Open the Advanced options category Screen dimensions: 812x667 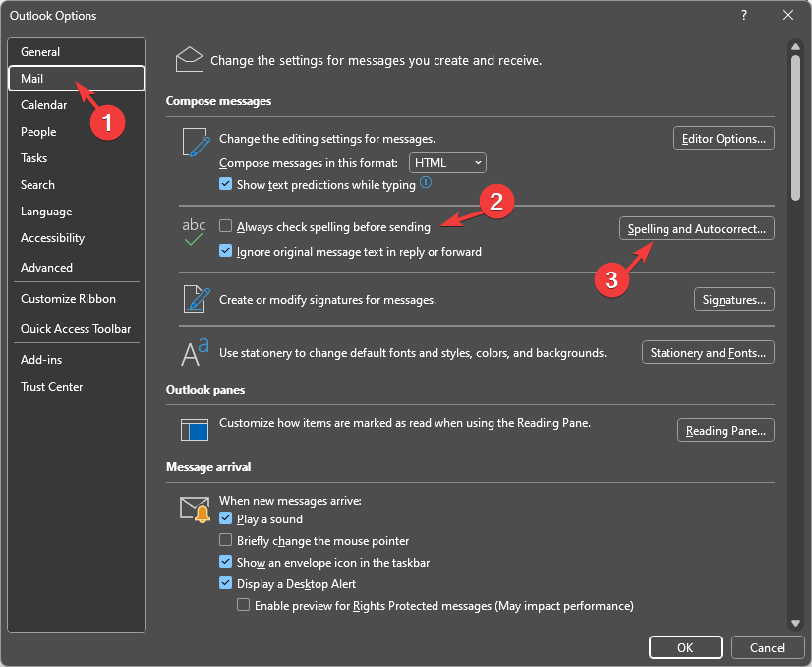pyautogui.click(x=46, y=268)
